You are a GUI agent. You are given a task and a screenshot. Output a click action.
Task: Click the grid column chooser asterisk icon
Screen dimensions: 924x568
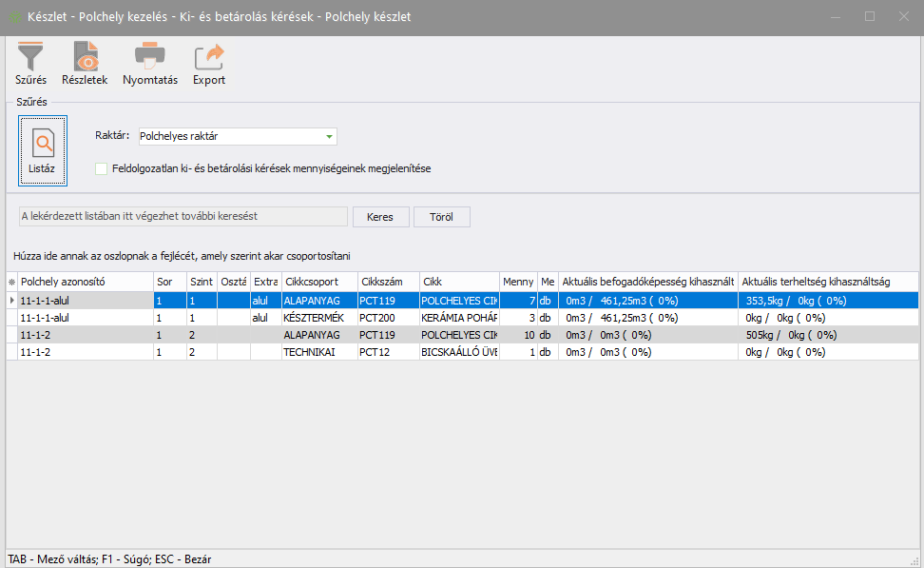click(x=11, y=283)
